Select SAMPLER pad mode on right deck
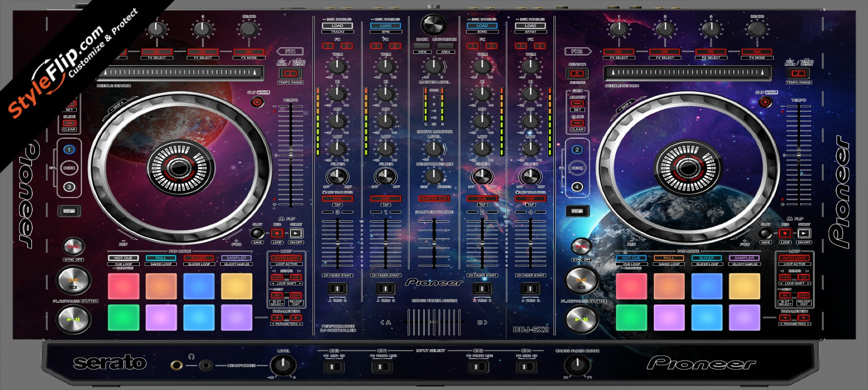Image resolution: width=868 pixels, height=390 pixels. [744, 258]
